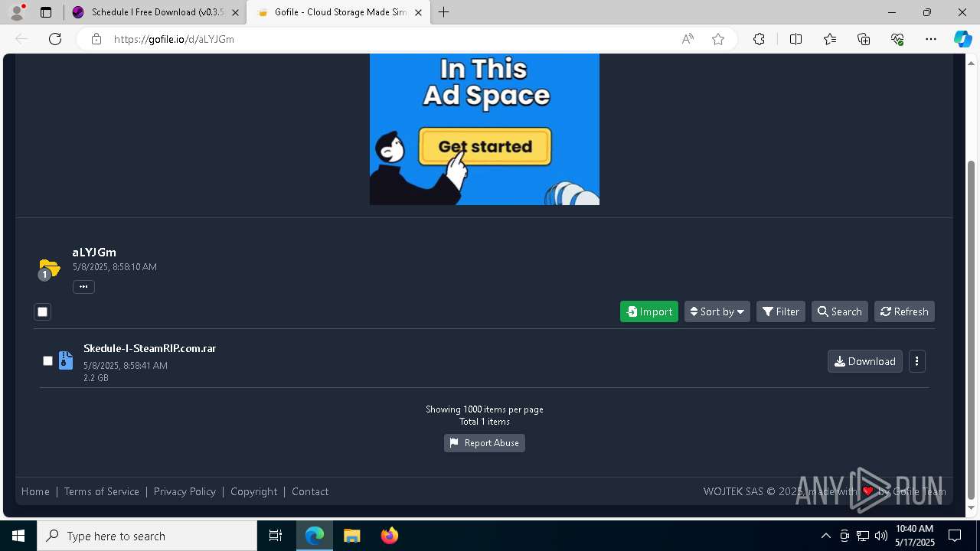This screenshot has height=551, width=980.
Task: Add this page to favorites star icon
Action: click(718, 39)
